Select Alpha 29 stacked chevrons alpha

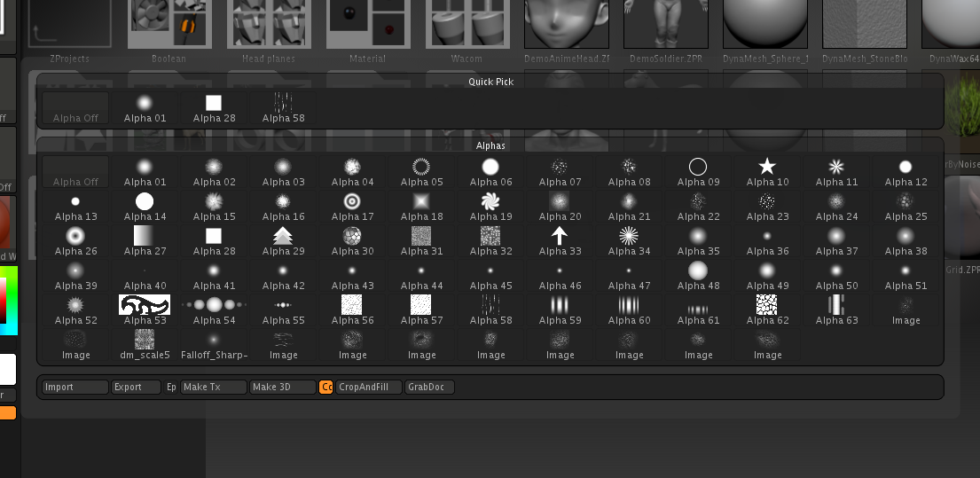pyautogui.click(x=283, y=241)
